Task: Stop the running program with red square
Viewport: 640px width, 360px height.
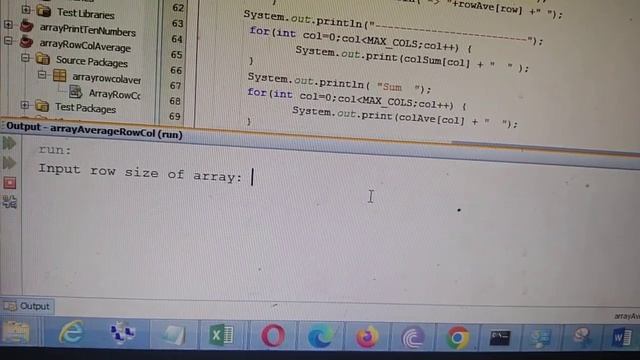Action: coord(9,182)
